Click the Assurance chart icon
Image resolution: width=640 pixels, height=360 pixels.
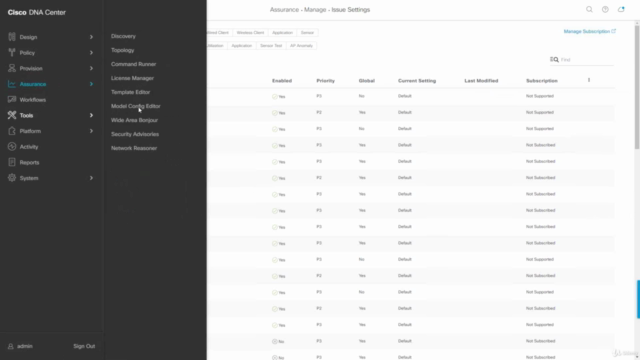point(12,84)
